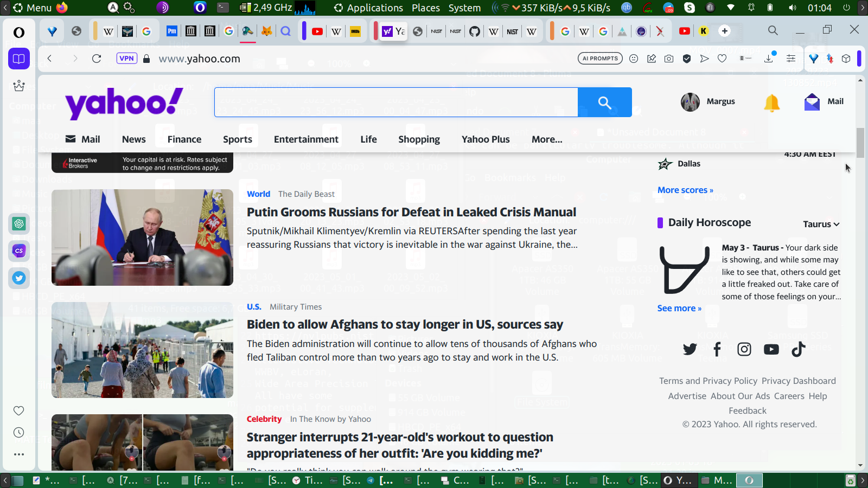Open ChatGPT icon in Opera sidebar

click(x=19, y=223)
